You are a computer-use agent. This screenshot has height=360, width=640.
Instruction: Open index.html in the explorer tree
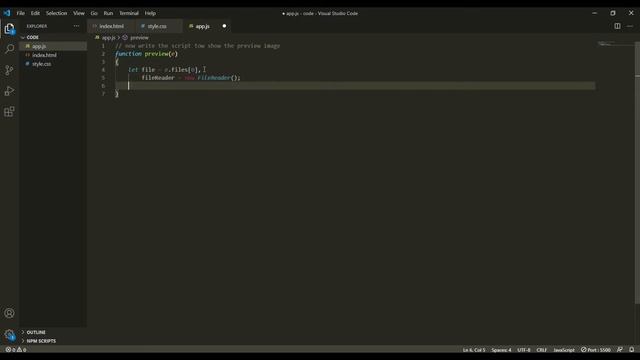point(53,55)
